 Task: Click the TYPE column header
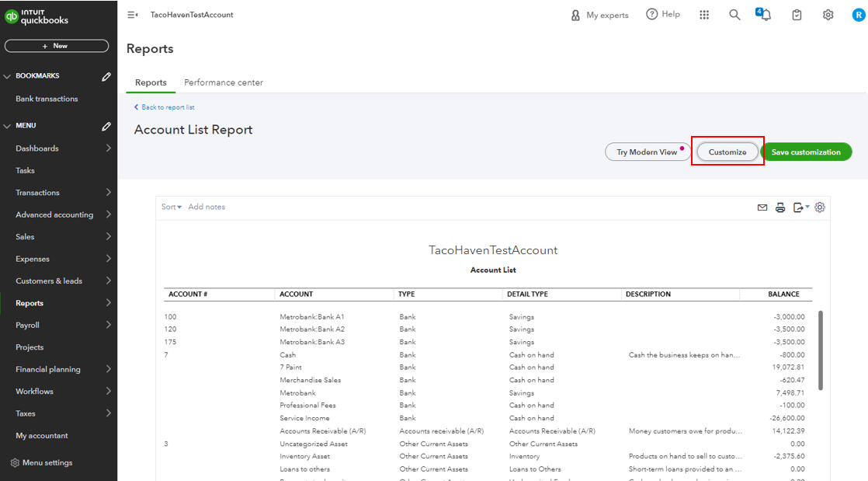pos(406,295)
